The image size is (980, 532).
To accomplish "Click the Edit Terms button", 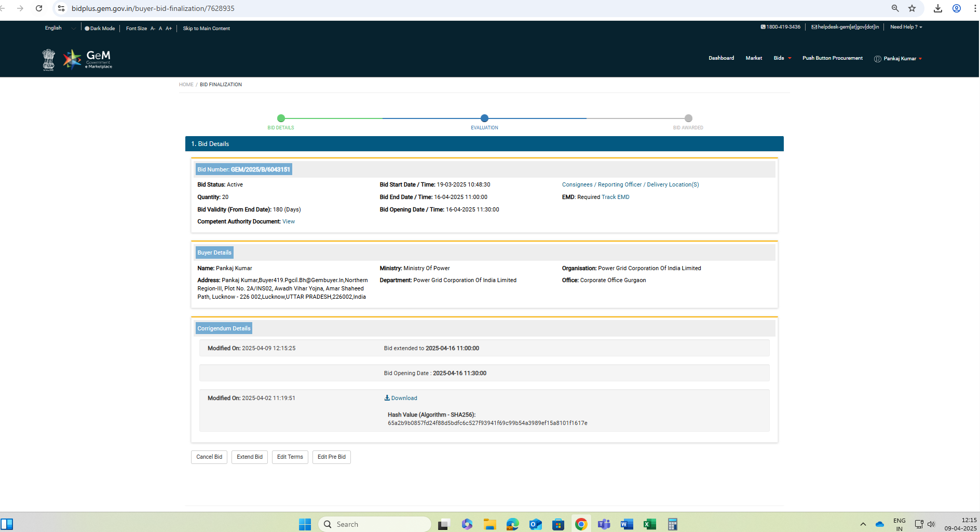I will (290, 457).
